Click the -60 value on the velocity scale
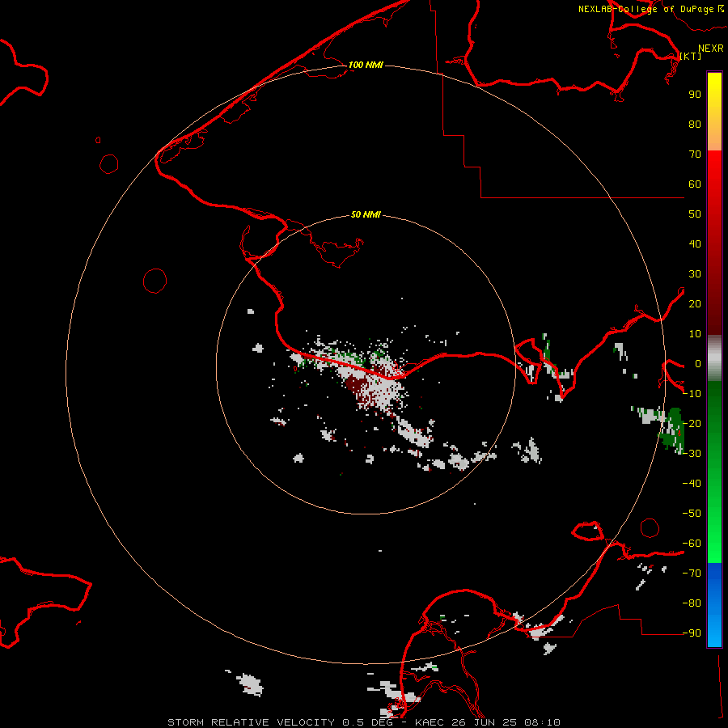Image resolution: width=728 pixels, height=728 pixels. (x=692, y=544)
